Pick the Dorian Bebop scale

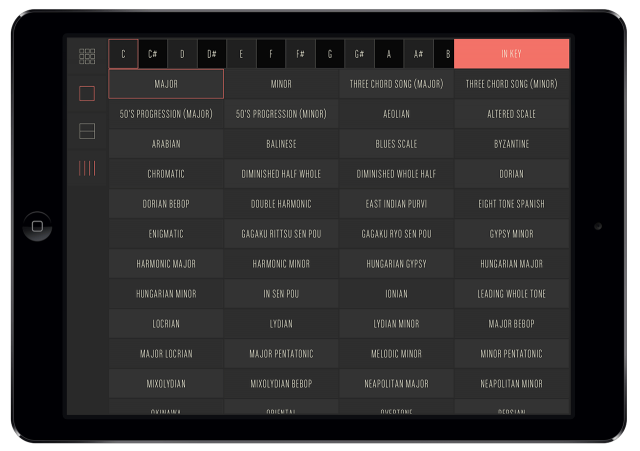pyautogui.click(x=166, y=204)
